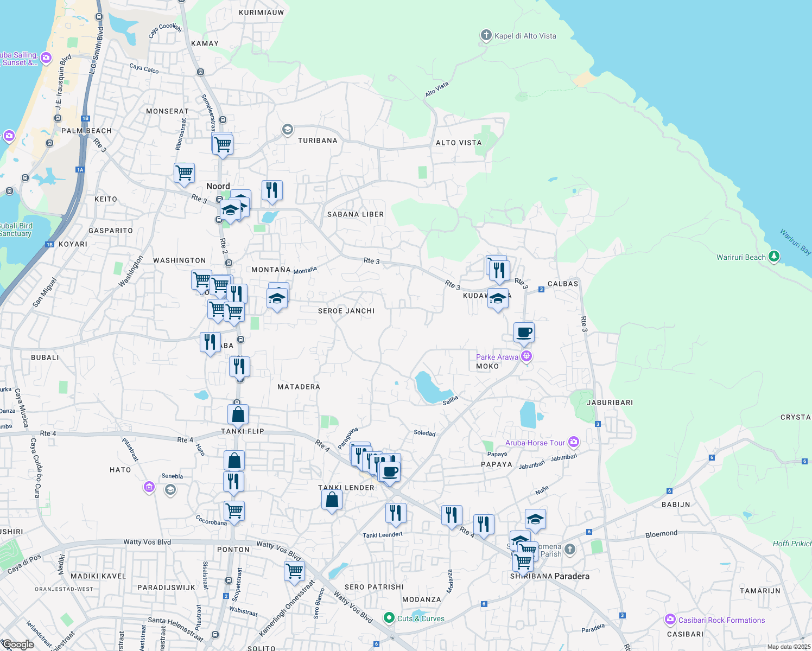Viewport: 812px width, 651px height.
Task: Click the Rte 3 route shield near Calbas
Action: [541, 289]
